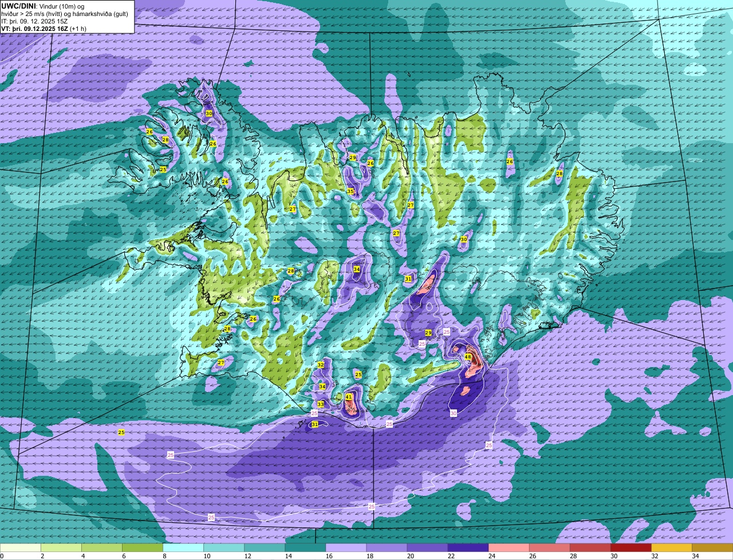This screenshot has width=733, height=560.
Task: Select the brown-gold above-34 legend swatch
Action: coord(712,548)
